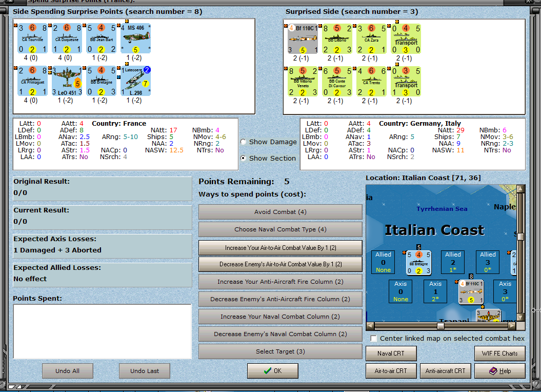Click the Allied 3 section box on map
The height and width of the screenshot is (392, 541).
488,262
